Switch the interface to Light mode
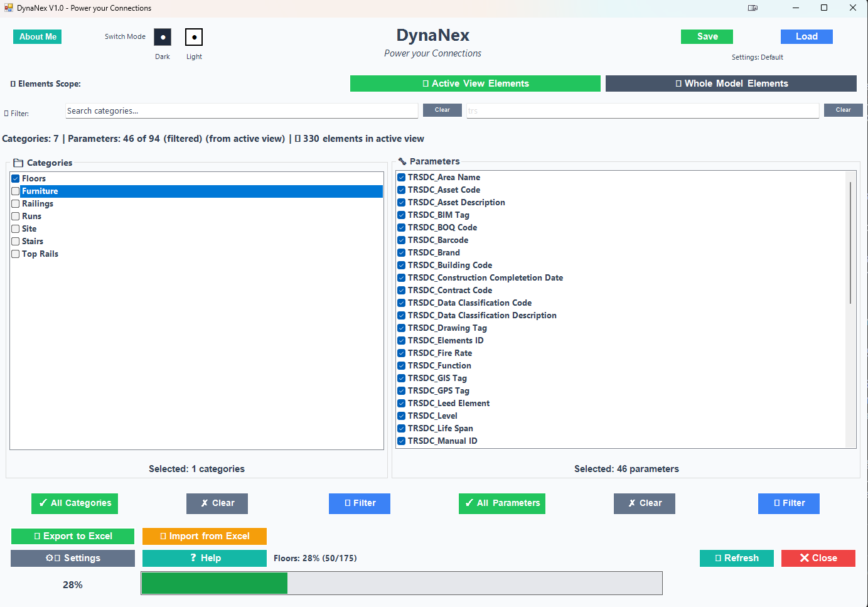 [193, 36]
